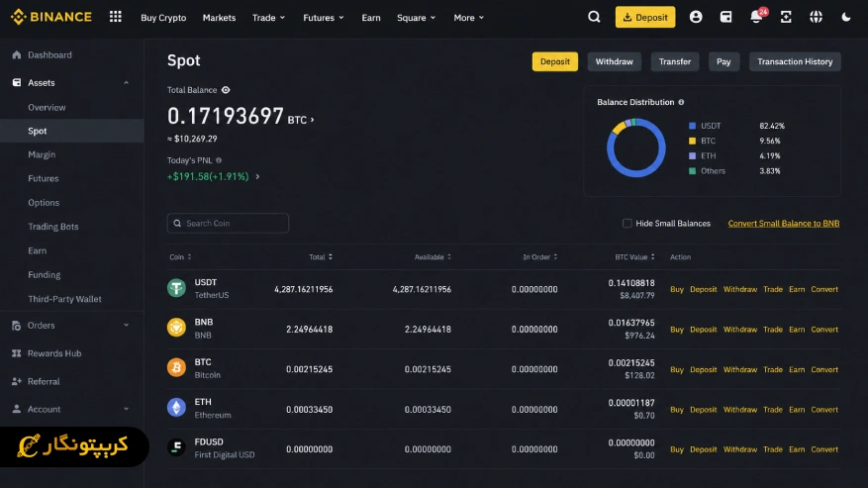Click the Assets wallet sidebar icon

(17, 82)
